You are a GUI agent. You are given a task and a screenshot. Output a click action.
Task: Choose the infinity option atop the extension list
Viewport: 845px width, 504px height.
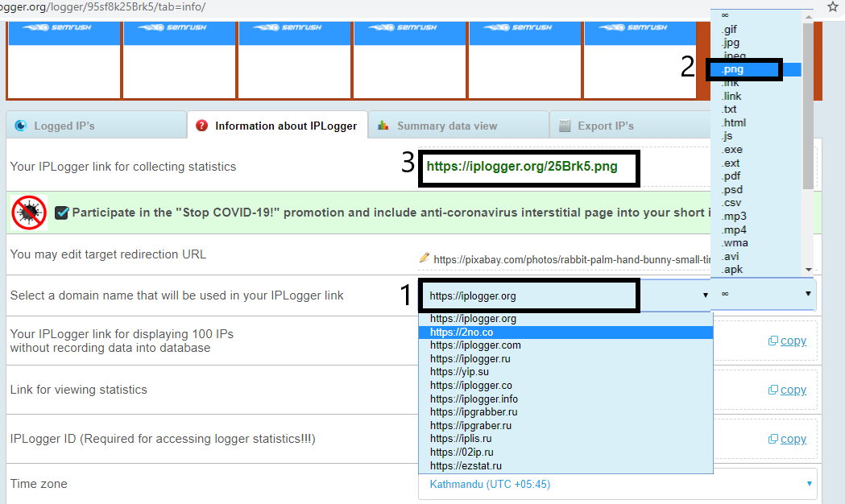pos(756,16)
